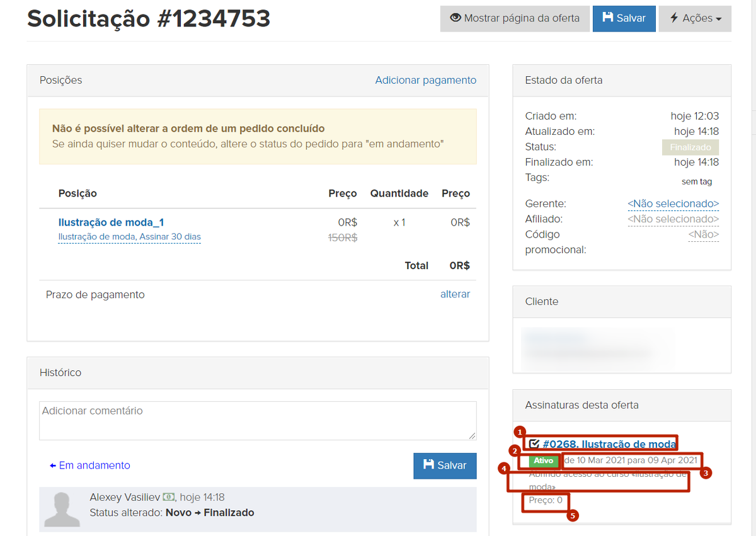Open the Afiliado selection dropdown
Viewport: 756px width, 536px height.
coord(673,219)
